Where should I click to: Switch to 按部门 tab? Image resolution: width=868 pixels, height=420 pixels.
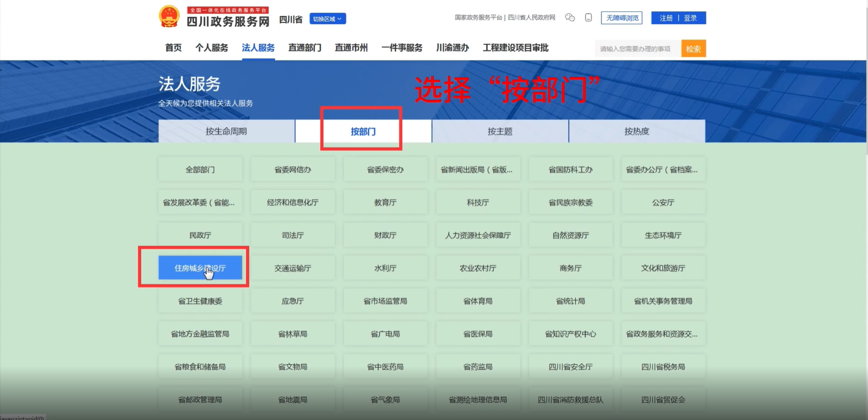click(x=363, y=131)
